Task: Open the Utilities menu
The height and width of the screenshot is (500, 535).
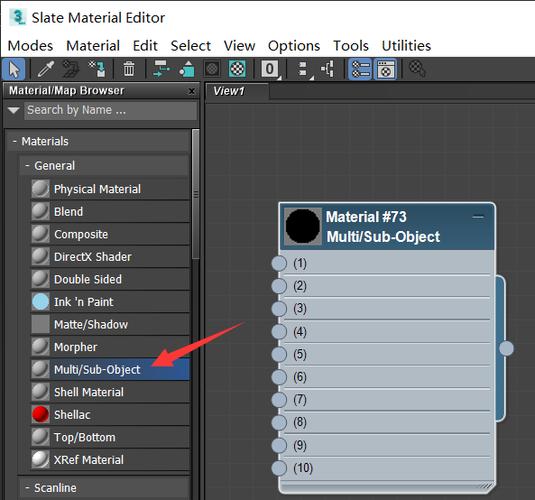Action: pyautogui.click(x=406, y=45)
